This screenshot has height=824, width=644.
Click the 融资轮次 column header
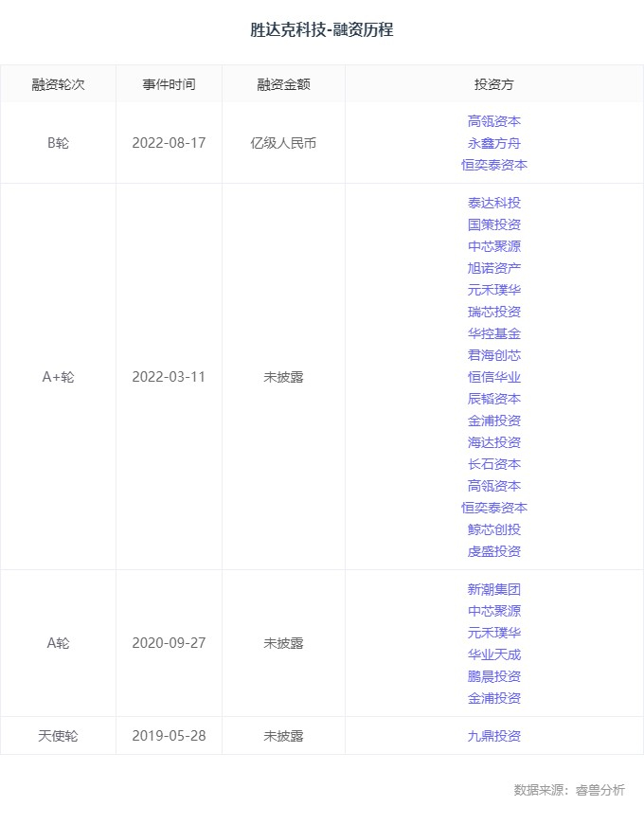click(x=58, y=84)
